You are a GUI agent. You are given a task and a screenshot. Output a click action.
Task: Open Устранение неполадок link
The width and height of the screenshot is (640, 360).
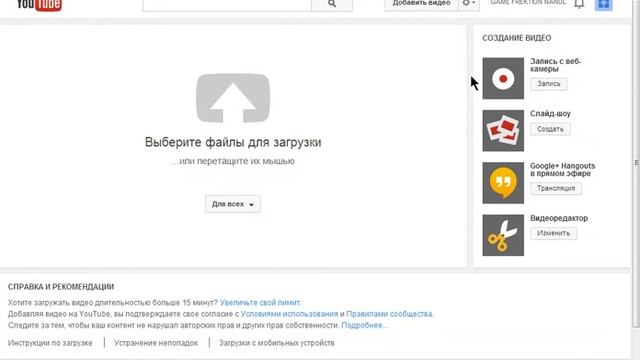(x=156, y=343)
